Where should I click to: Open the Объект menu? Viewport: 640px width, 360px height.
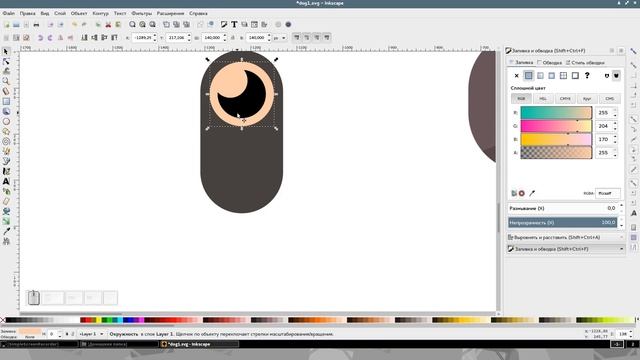point(79,13)
